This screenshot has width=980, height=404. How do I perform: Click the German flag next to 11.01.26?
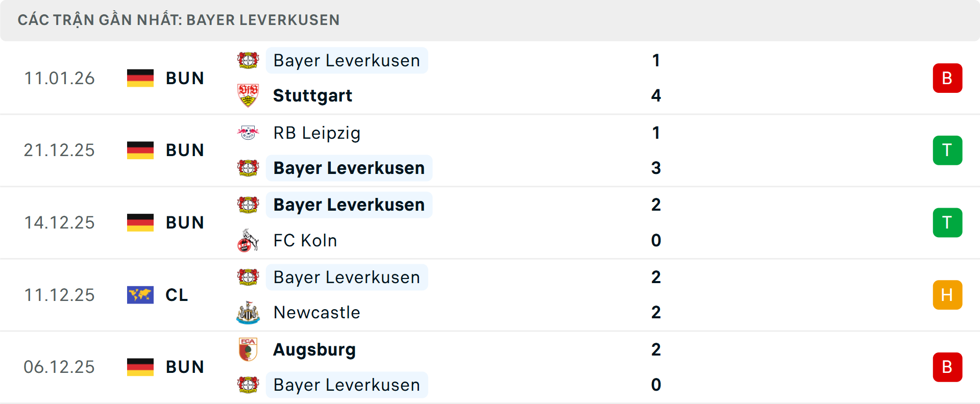(x=140, y=78)
